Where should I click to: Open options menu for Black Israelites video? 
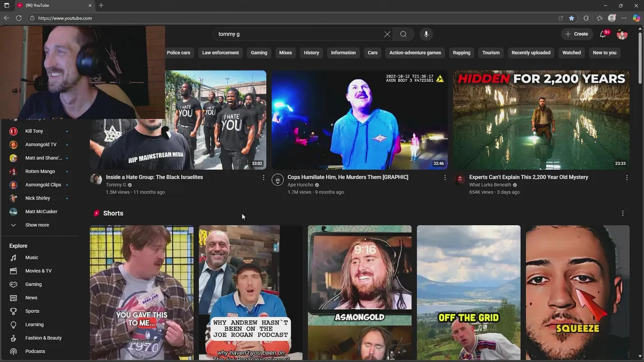(263, 177)
